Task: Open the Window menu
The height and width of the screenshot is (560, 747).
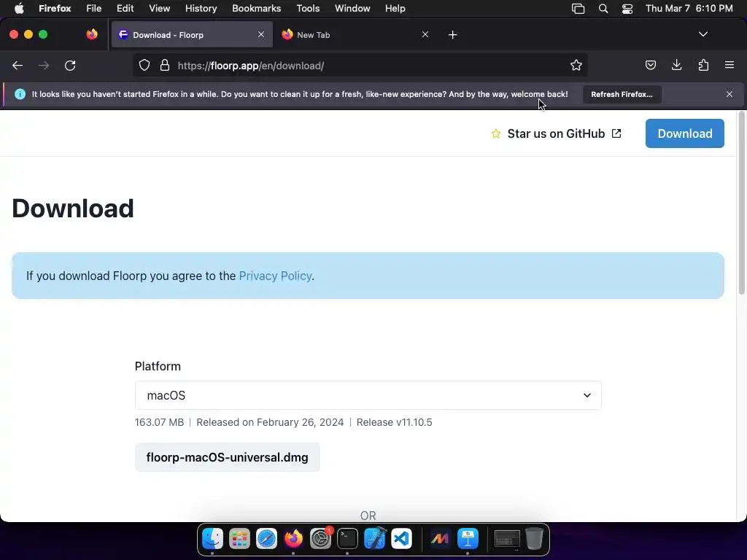Action: 352,8
